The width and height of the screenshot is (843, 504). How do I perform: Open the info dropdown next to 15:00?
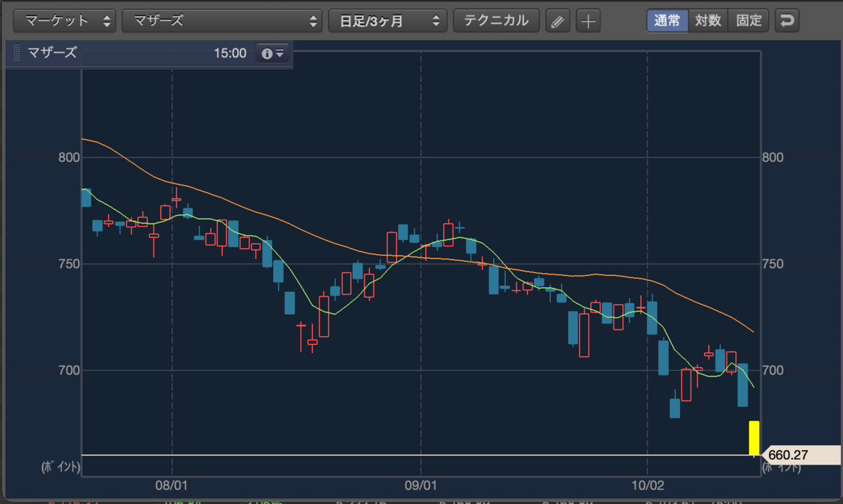pyautogui.click(x=273, y=53)
